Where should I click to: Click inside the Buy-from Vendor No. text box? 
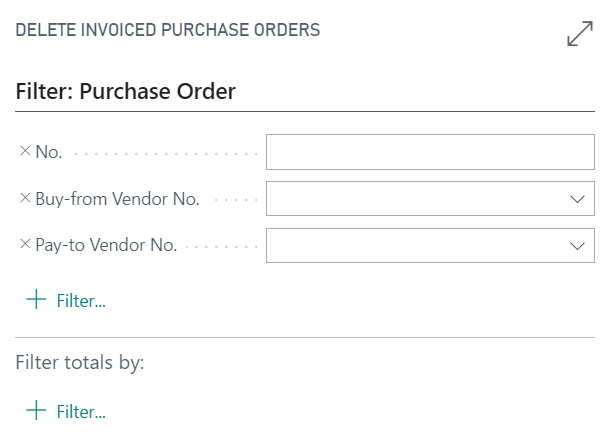[x=418, y=199]
